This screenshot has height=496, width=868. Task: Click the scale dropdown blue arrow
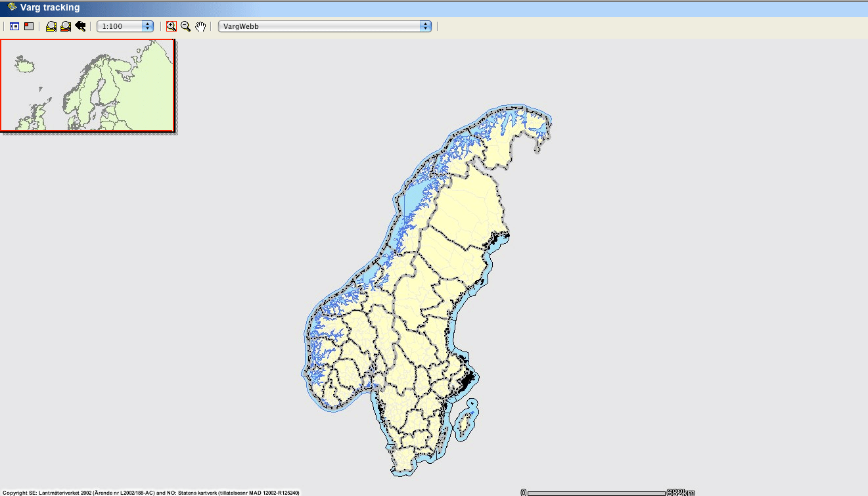tap(148, 26)
